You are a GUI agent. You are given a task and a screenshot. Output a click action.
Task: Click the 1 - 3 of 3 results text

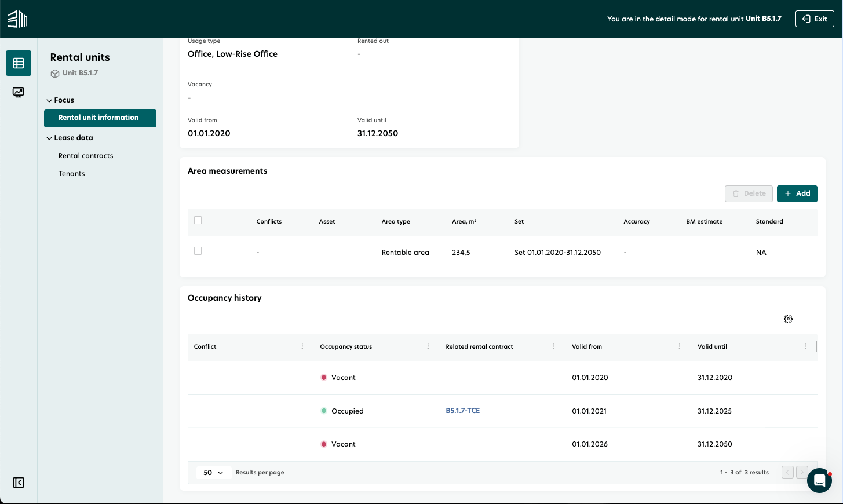click(x=745, y=473)
